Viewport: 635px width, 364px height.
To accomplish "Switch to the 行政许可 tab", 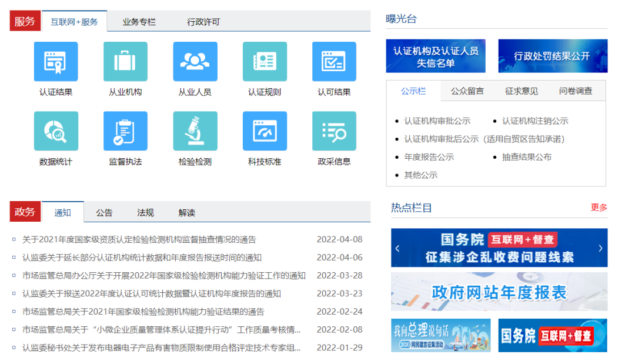I will point(203,22).
